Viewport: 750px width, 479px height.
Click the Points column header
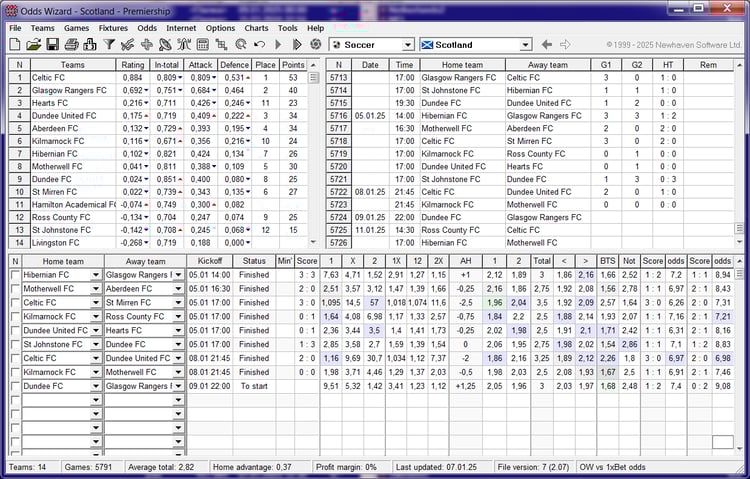click(293, 65)
